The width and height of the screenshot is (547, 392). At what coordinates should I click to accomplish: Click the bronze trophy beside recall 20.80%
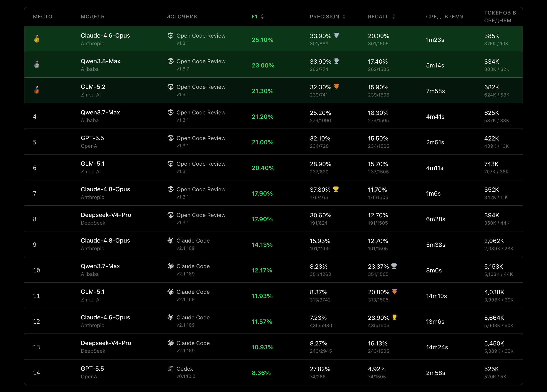point(394,291)
